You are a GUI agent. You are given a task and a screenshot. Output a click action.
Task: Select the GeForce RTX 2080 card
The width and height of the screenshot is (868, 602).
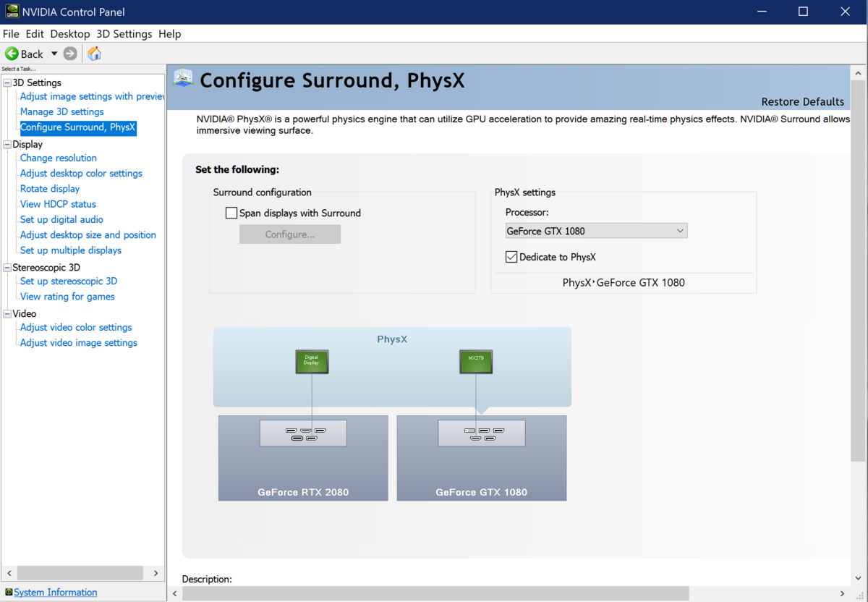(x=303, y=458)
